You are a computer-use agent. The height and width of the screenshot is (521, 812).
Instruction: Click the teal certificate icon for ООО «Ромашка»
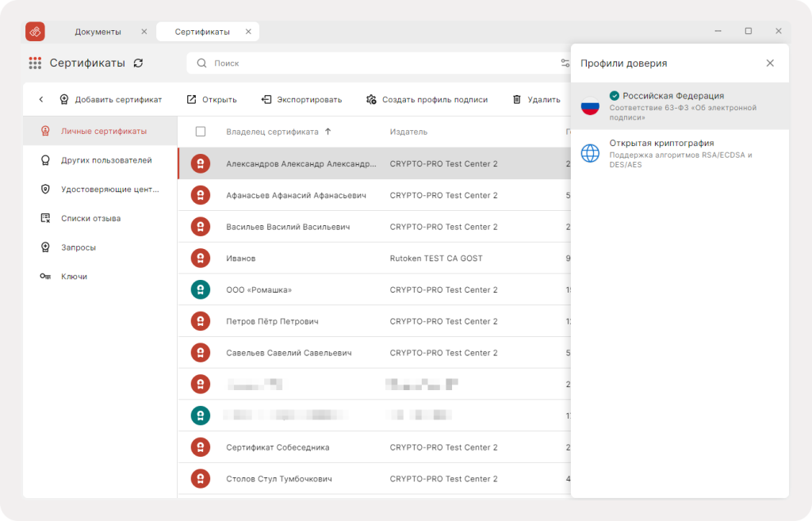coord(201,289)
